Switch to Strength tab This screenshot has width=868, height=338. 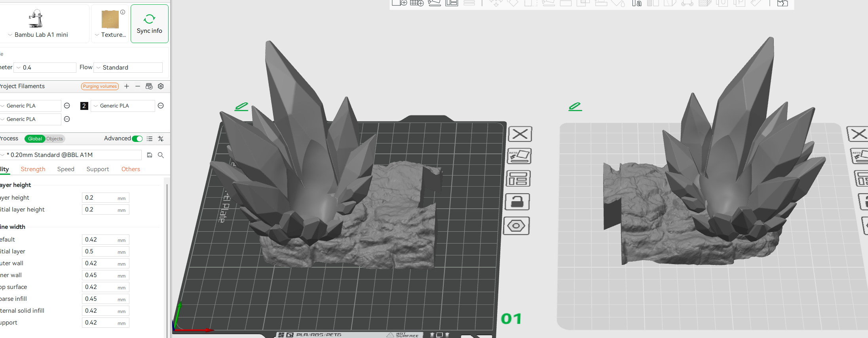coord(33,169)
